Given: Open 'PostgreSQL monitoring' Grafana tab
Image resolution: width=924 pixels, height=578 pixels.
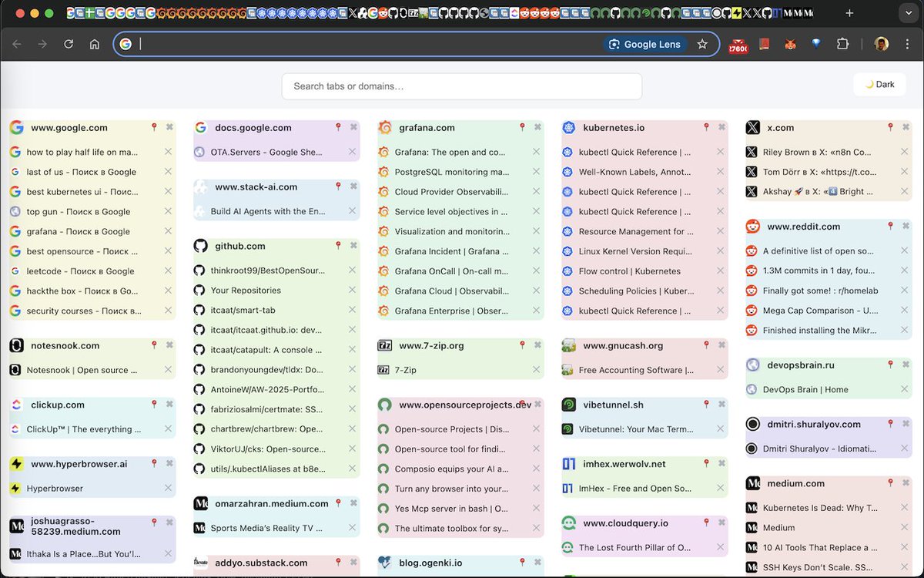Looking at the screenshot, I should tap(452, 172).
